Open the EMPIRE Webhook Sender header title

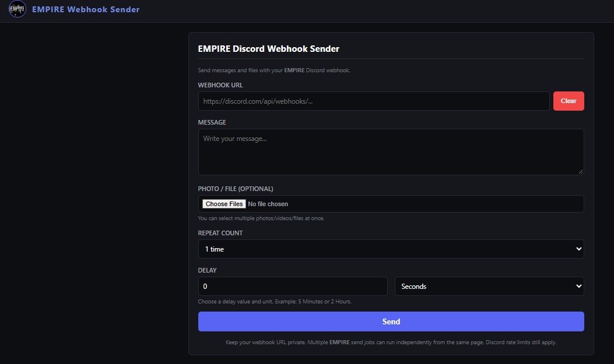(x=86, y=9)
